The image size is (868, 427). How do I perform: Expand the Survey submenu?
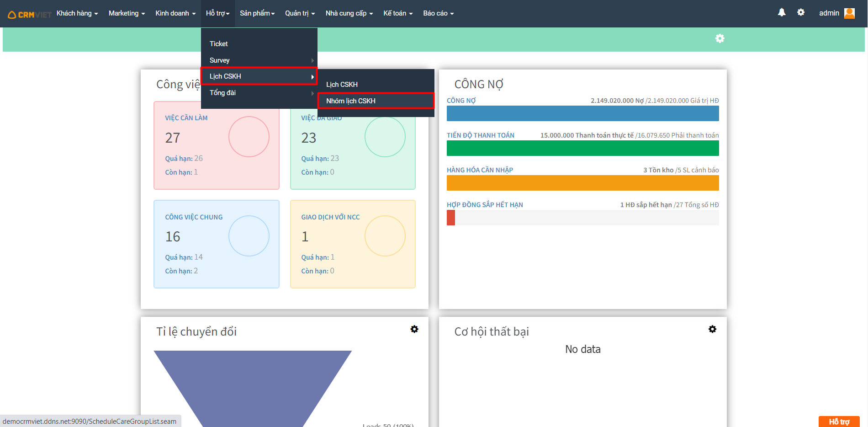click(259, 60)
